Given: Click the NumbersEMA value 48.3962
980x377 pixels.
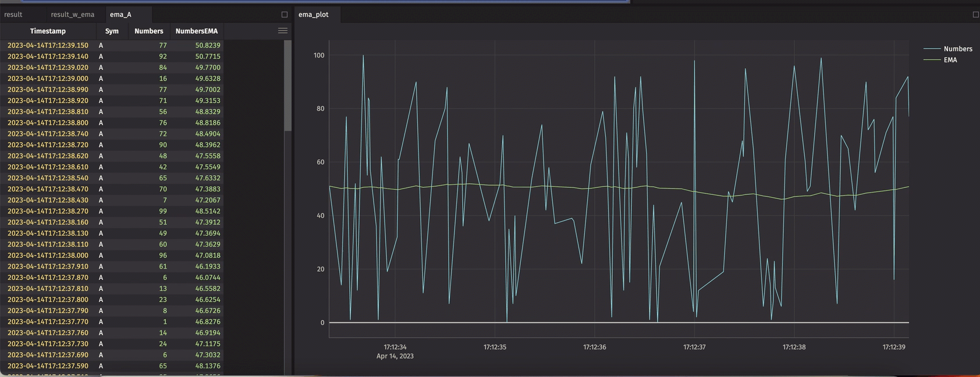Looking at the screenshot, I should 208,145.
